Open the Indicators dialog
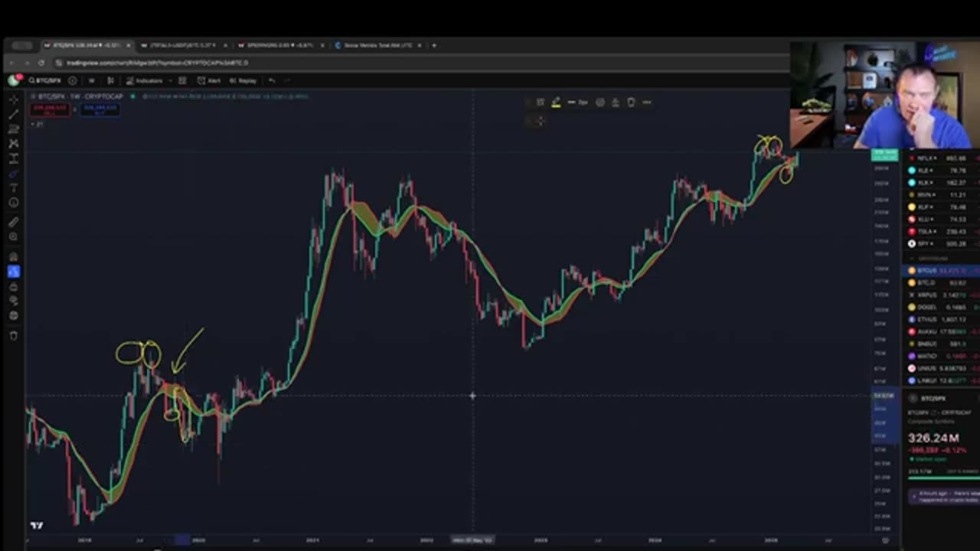Screen dimensions: 980x551 [x=145, y=80]
